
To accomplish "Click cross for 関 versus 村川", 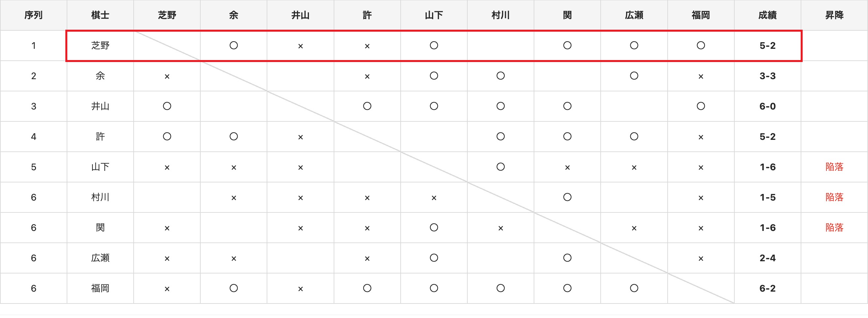I will tap(500, 228).
